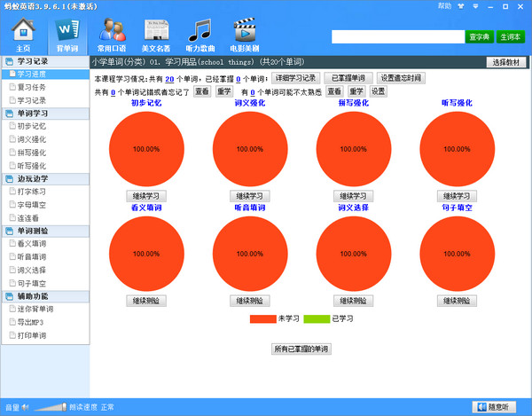Collapse the 学习记录 sidebar section

click(46, 61)
